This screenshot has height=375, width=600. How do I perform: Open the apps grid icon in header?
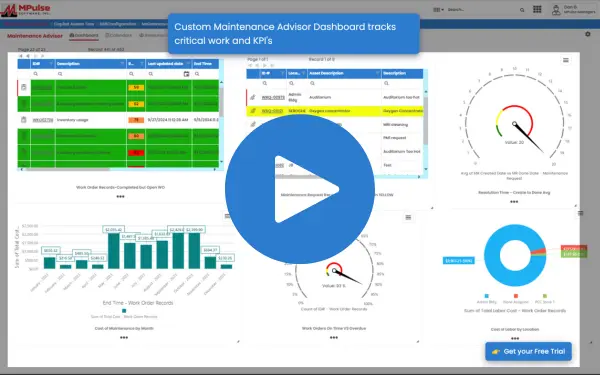[537, 10]
